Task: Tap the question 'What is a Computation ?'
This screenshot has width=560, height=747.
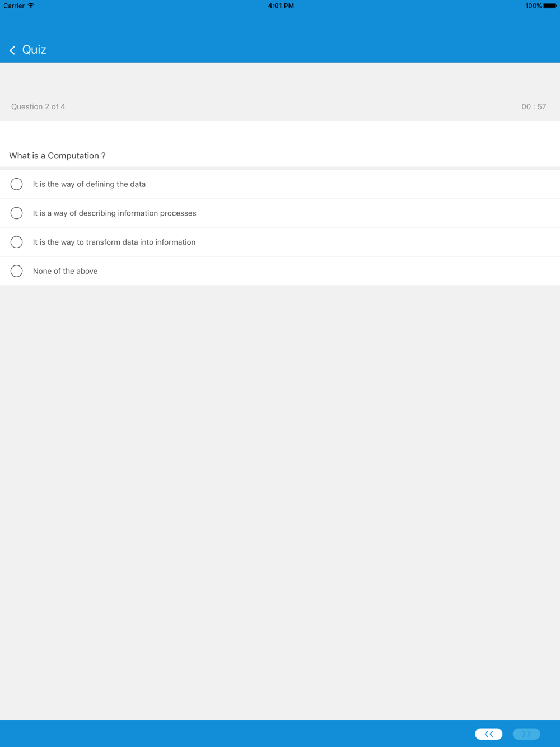Action: pyautogui.click(x=57, y=156)
